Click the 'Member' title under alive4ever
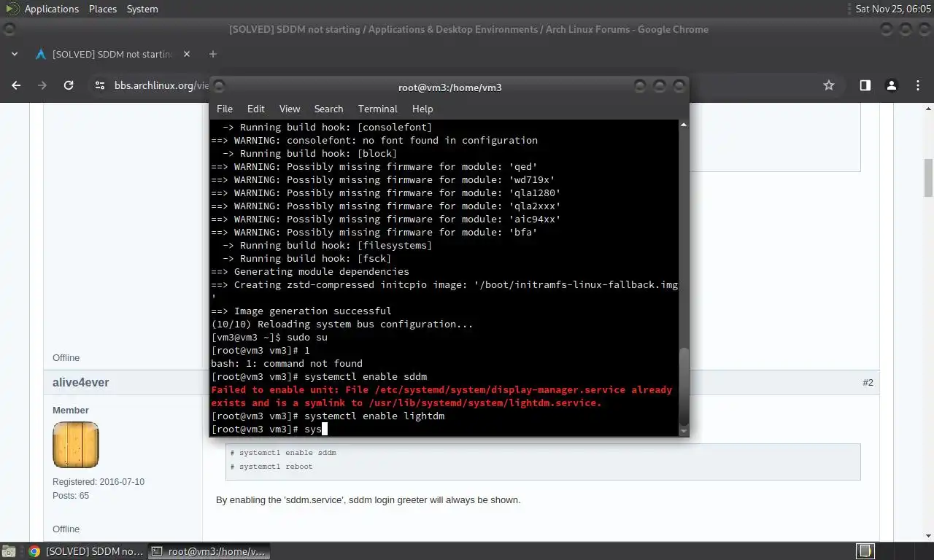 click(71, 411)
